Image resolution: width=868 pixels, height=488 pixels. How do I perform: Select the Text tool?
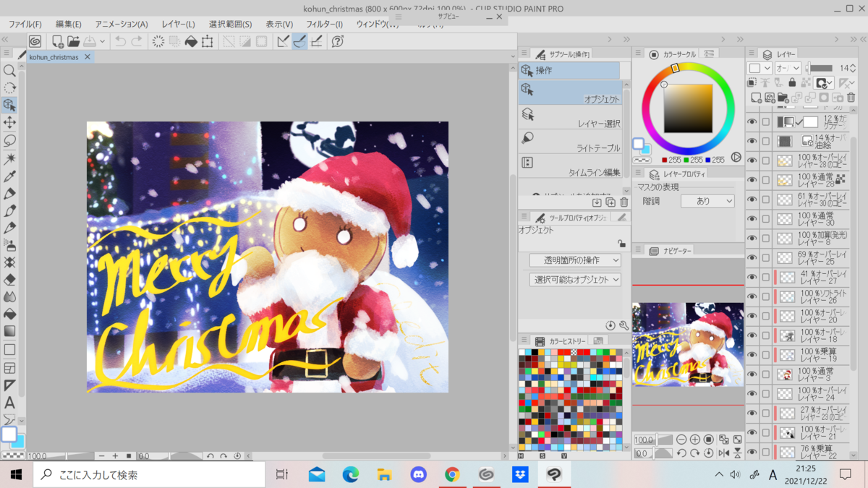[9, 402]
